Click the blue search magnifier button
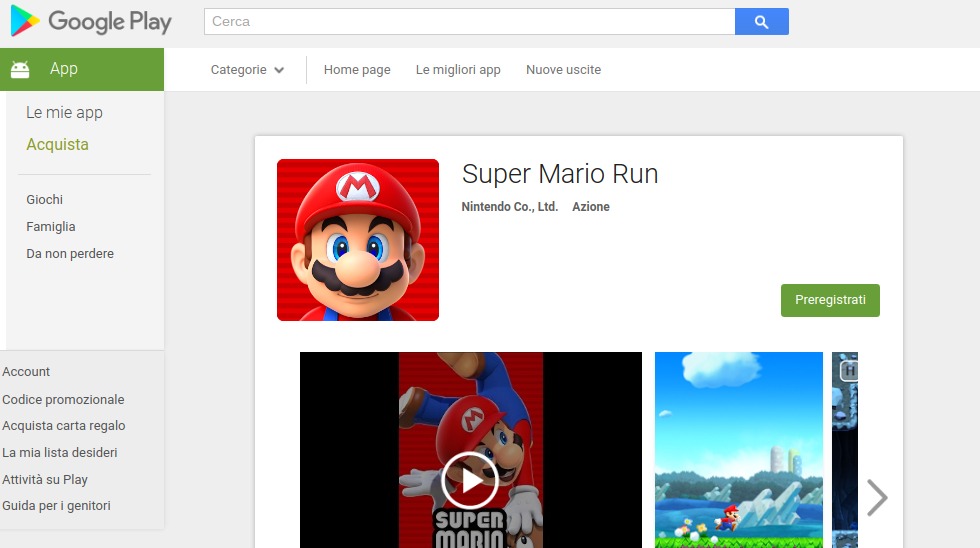 point(761,22)
